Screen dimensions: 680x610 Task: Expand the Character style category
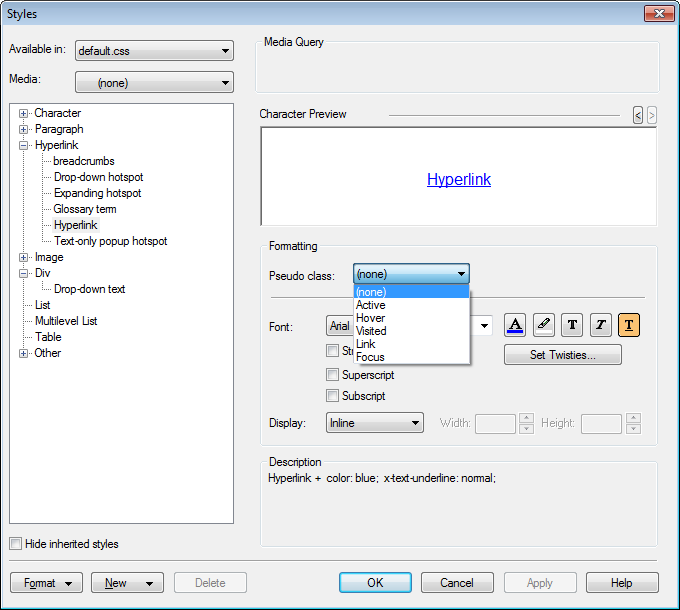coord(24,113)
